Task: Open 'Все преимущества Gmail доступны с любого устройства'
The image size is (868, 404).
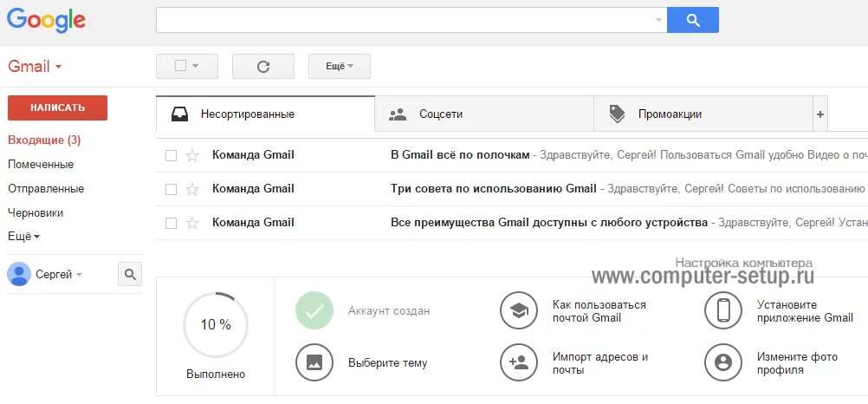Action: tap(549, 223)
